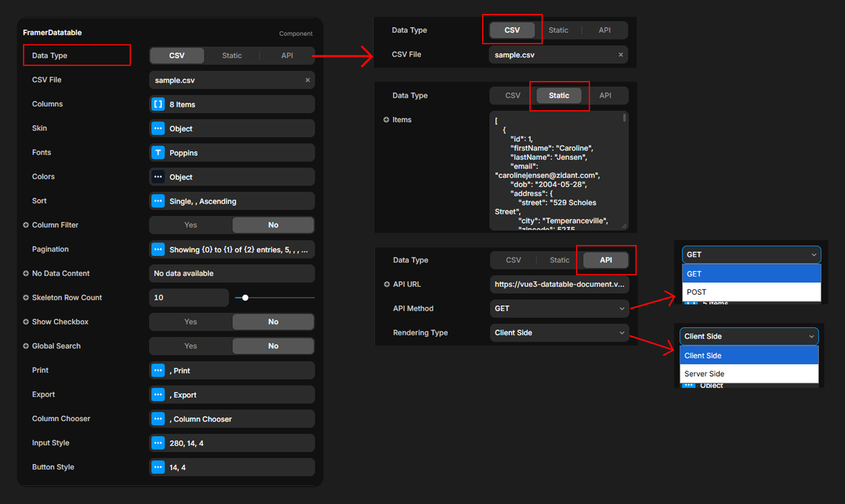Open the Colors object icon
The image size is (845, 504).
click(158, 177)
